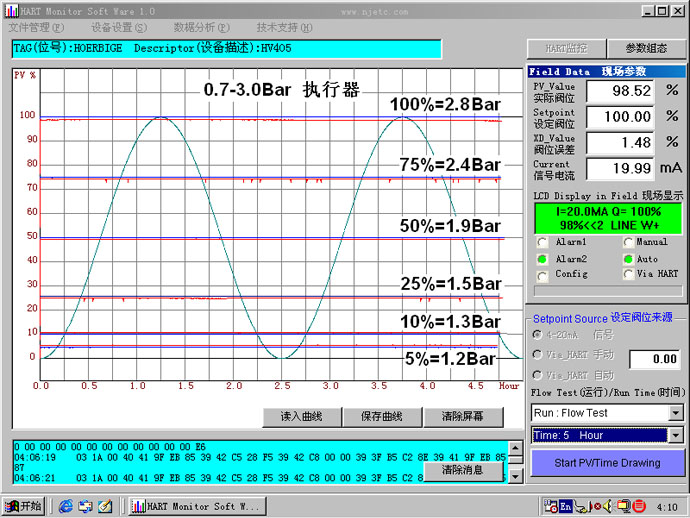The width and height of the screenshot is (690, 518).
Task: Click the volume speaker tray icon
Action: click(x=607, y=507)
